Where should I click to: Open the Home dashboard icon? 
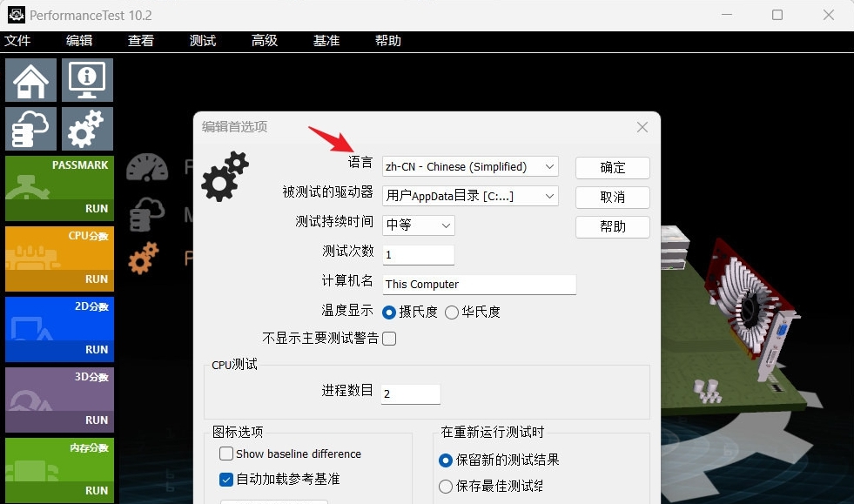pyautogui.click(x=31, y=80)
